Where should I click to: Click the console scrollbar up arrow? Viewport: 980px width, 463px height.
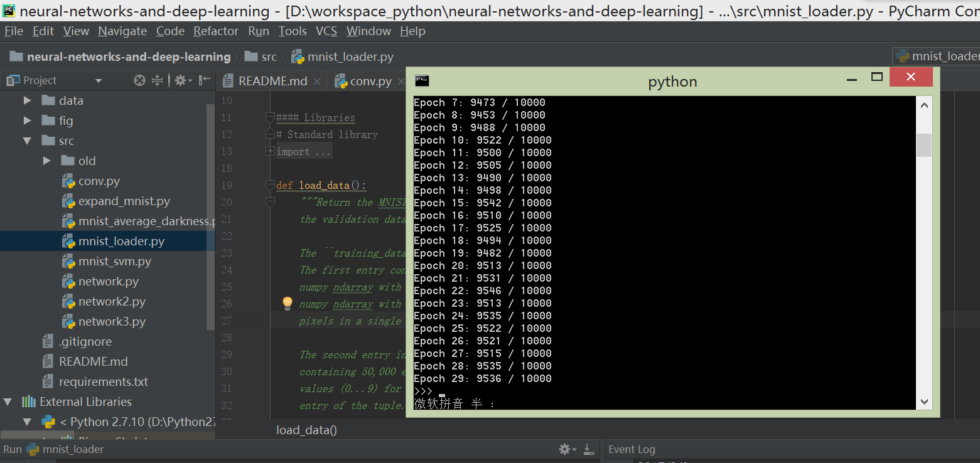[x=924, y=105]
